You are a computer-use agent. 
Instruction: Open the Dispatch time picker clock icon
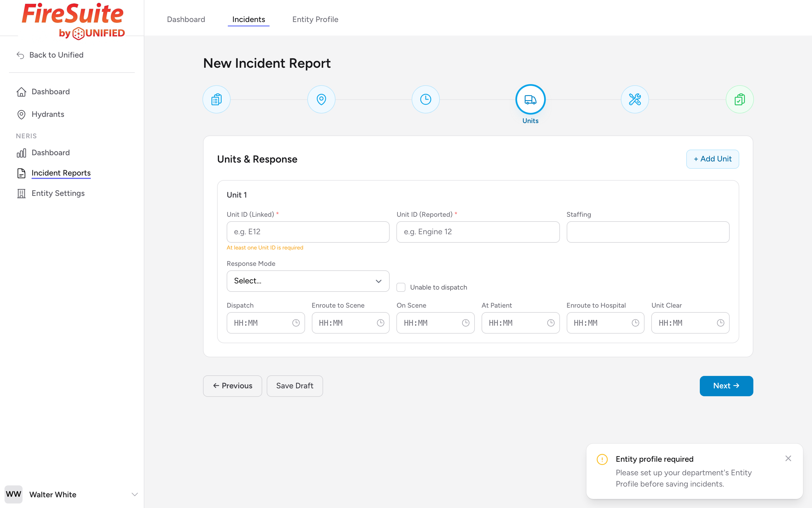point(295,323)
